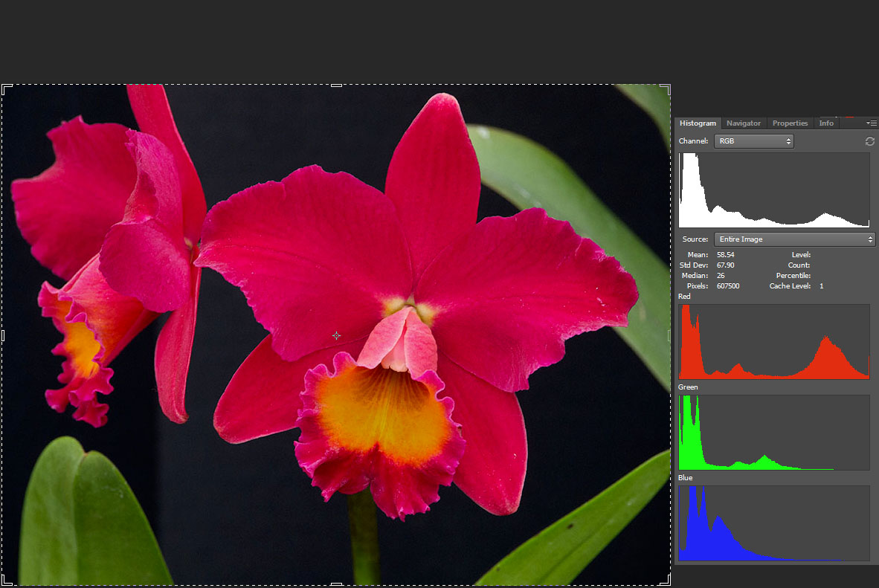Click the Green histogram label
This screenshot has width=879, height=588.
(688, 387)
